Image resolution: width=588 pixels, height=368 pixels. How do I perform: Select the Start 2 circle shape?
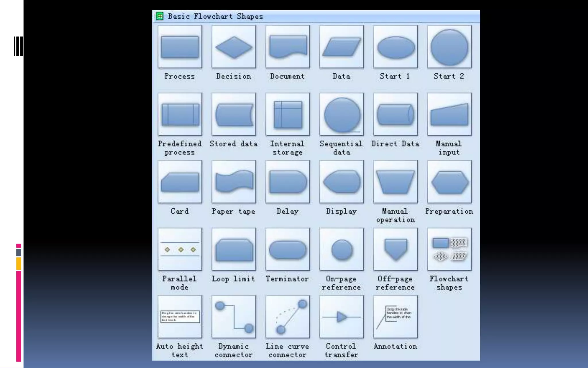pyautogui.click(x=449, y=47)
